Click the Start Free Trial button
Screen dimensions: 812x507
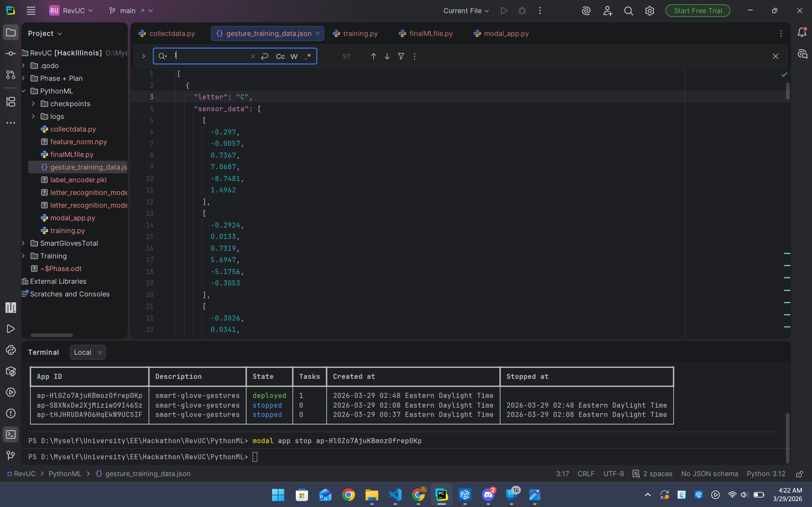point(697,11)
